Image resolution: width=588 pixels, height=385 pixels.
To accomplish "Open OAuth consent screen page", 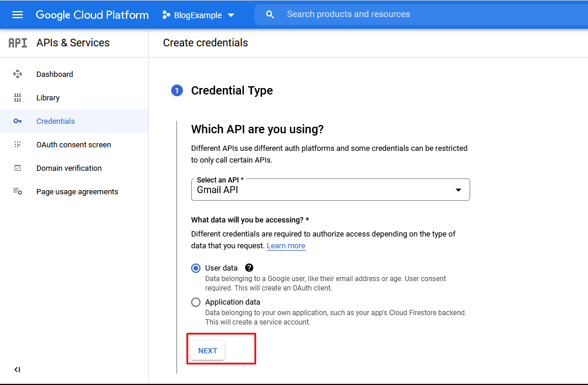I will 73,144.
